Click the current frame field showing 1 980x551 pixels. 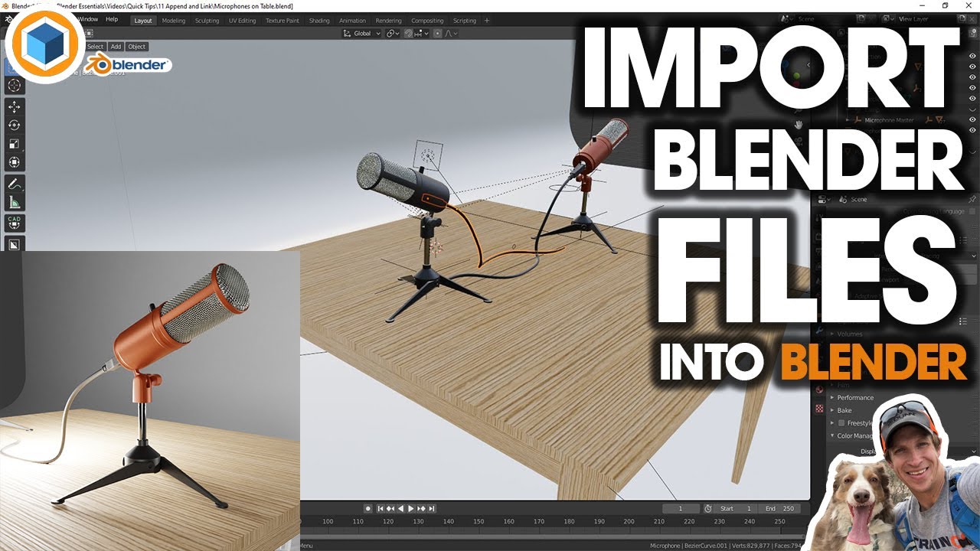point(681,508)
